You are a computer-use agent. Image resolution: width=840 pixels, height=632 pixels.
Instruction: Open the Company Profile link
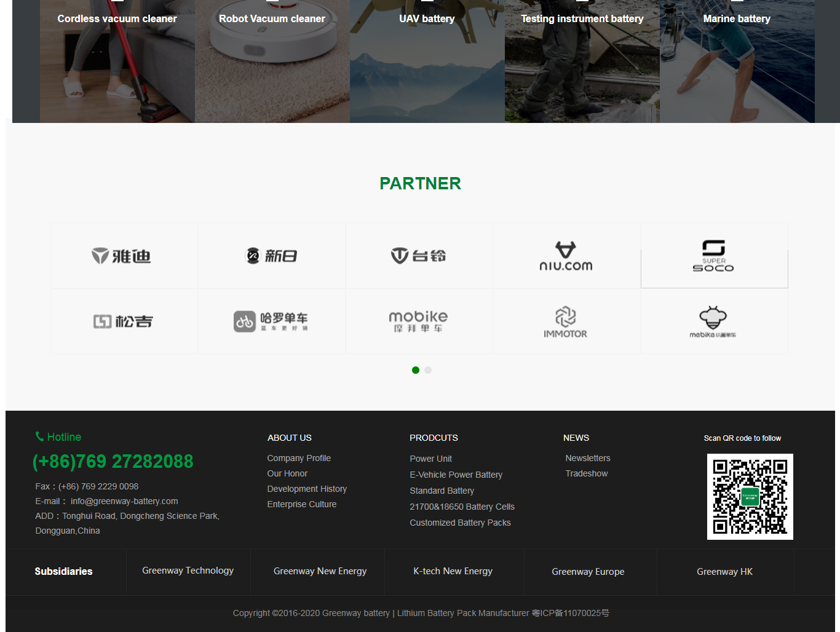(299, 458)
